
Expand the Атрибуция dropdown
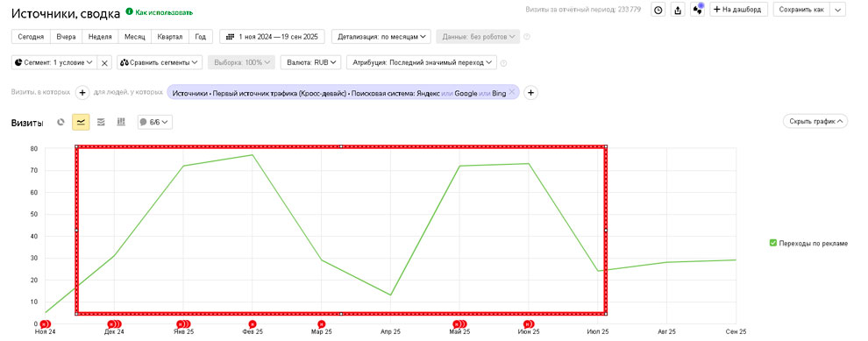(422, 62)
